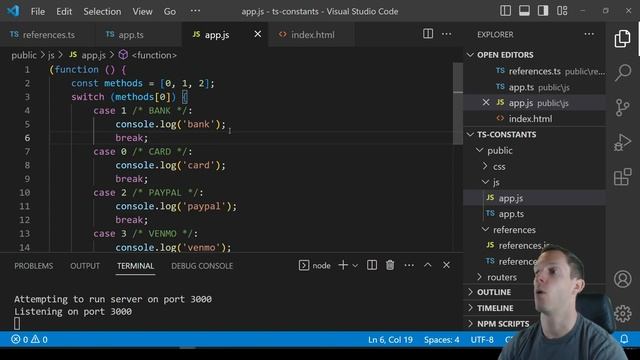The image size is (640, 360).
Task: Place cursor on line 2 const methods
Action: point(142,83)
